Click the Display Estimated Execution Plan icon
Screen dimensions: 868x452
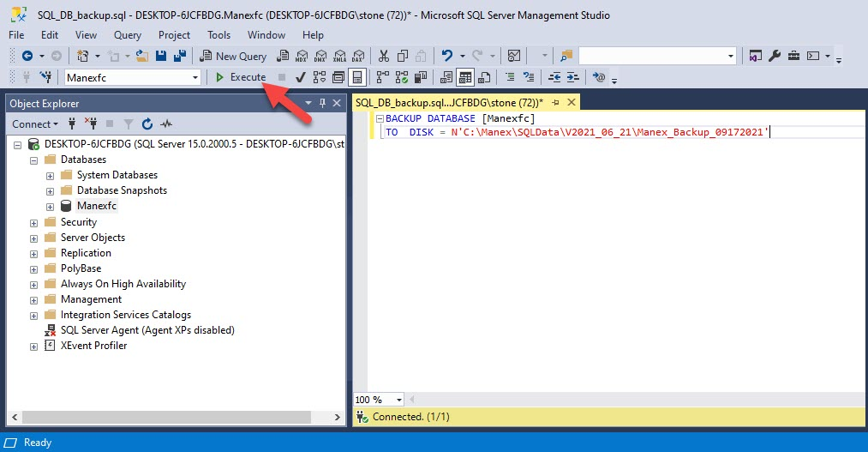coord(320,77)
